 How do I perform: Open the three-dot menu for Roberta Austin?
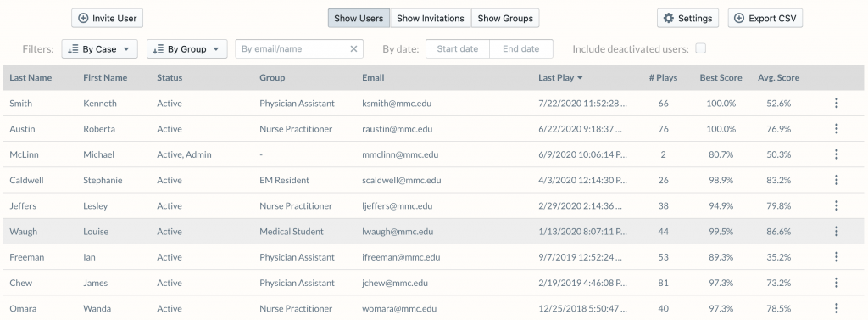coord(837,129)
